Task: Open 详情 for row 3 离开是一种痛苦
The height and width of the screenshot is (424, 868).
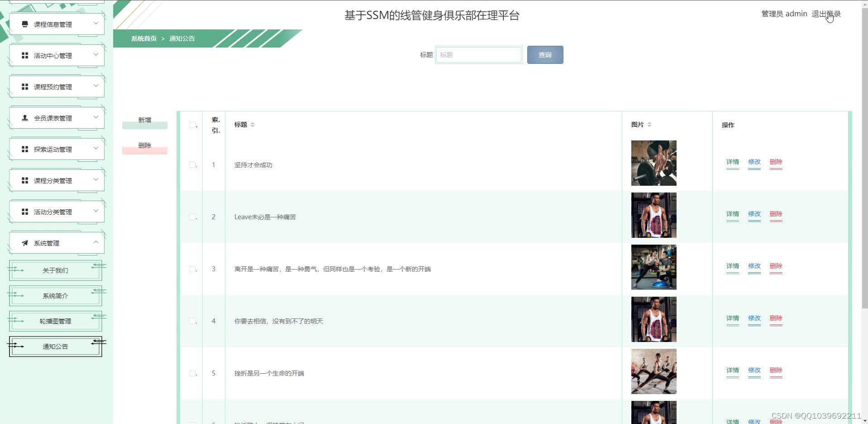Action: point(733,266)
